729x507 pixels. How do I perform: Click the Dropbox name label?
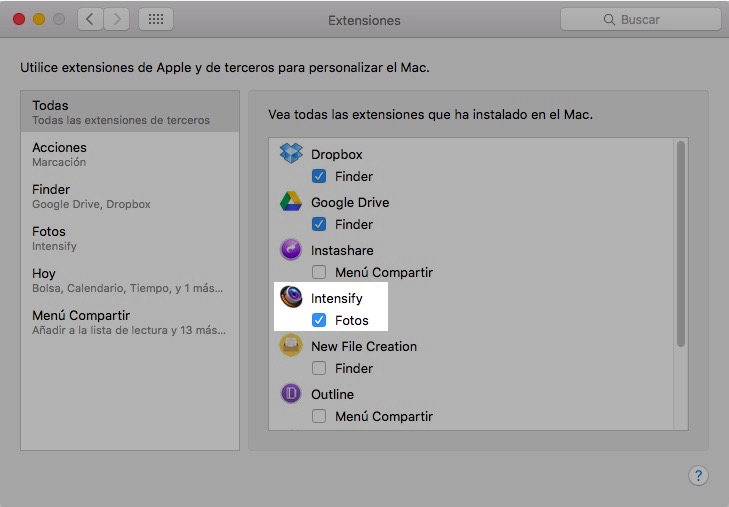(x=337, y=154)
